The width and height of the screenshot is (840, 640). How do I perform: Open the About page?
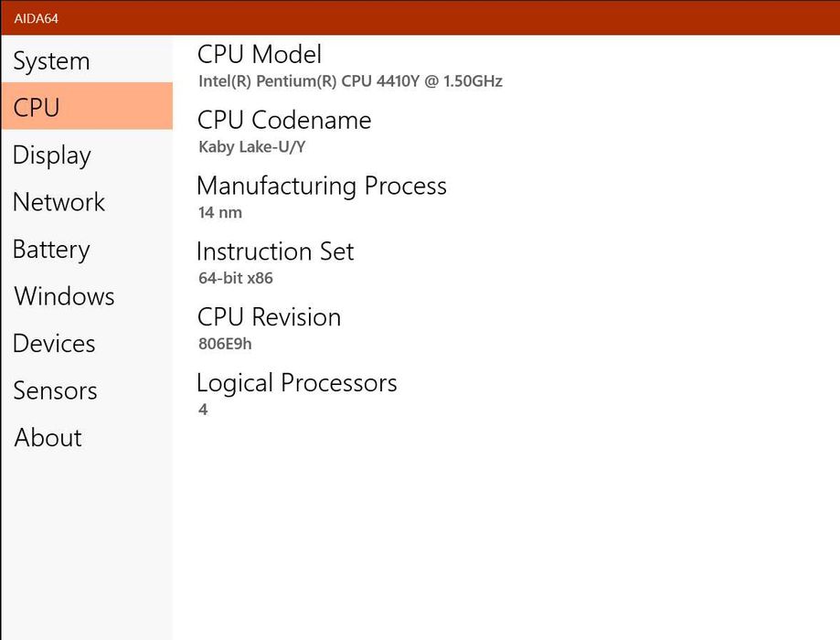87,437
